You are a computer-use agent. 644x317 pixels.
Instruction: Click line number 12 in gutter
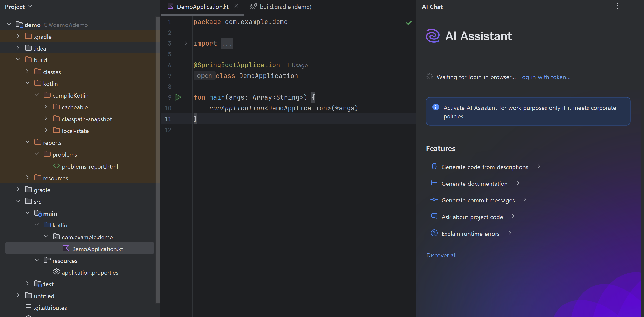pos(168,130)
